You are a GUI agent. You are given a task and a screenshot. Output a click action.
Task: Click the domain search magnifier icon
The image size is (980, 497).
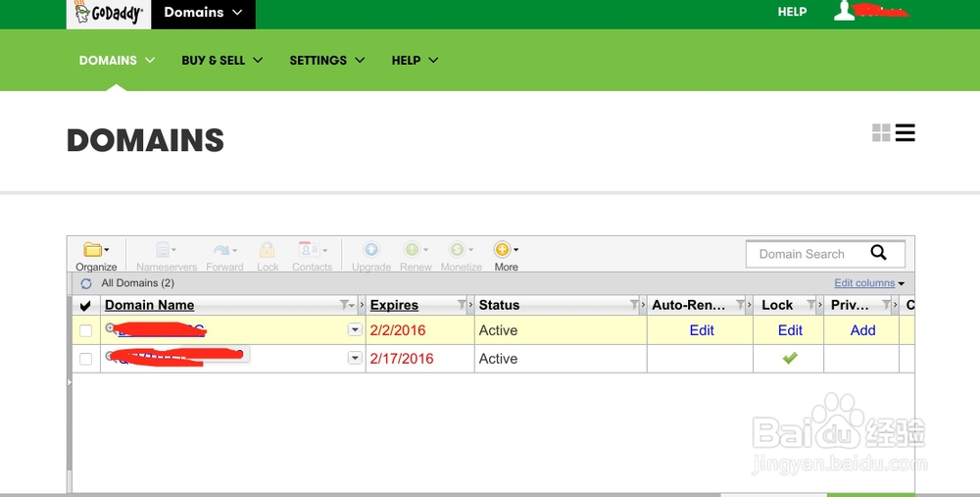pos(878,253)
